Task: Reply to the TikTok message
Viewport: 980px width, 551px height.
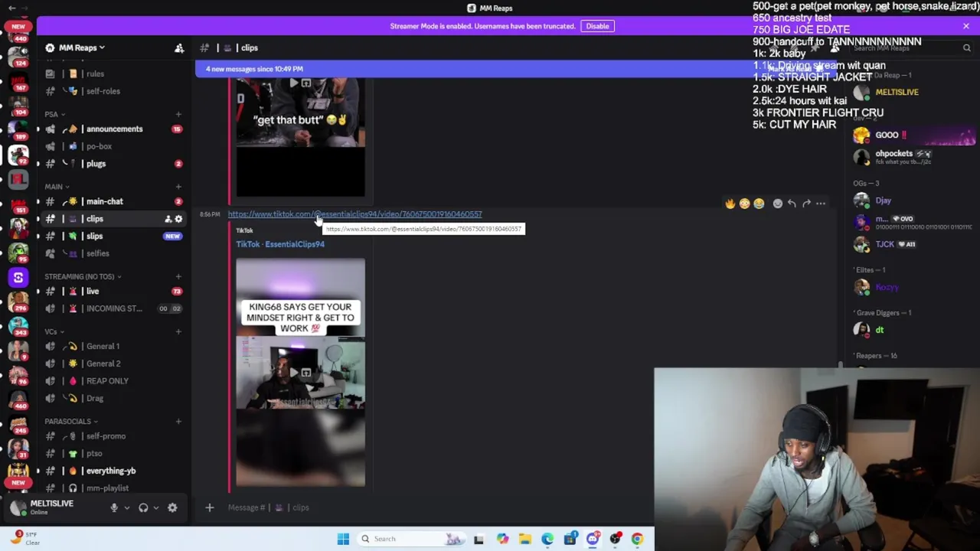Action: [792, 204]
